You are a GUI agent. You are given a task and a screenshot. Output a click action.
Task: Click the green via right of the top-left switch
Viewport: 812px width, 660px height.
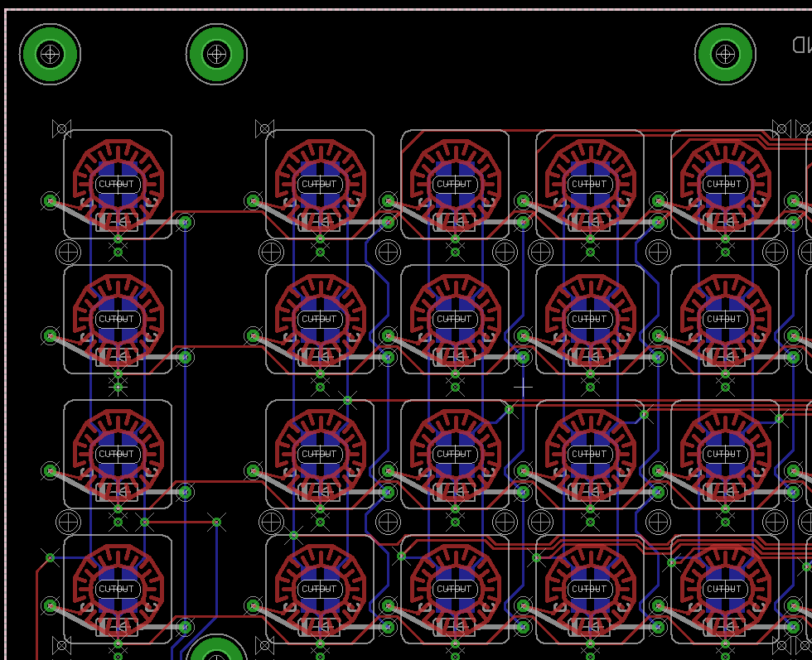pos(186,222)
